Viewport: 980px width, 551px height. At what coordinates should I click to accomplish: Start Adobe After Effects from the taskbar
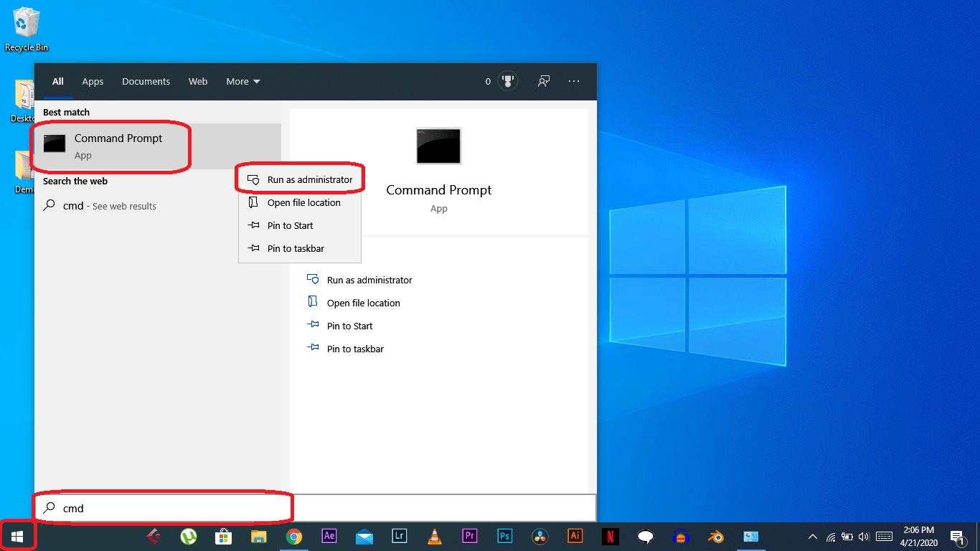click(329, 536)
